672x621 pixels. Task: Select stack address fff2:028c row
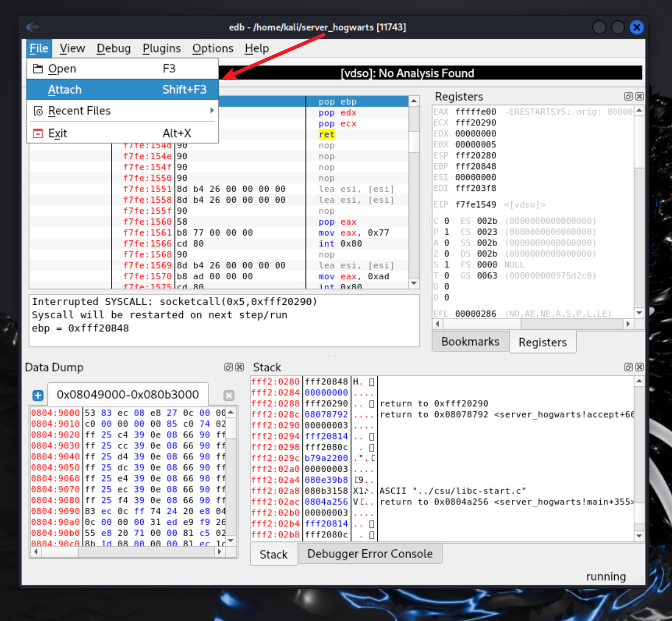pos(442,415)
